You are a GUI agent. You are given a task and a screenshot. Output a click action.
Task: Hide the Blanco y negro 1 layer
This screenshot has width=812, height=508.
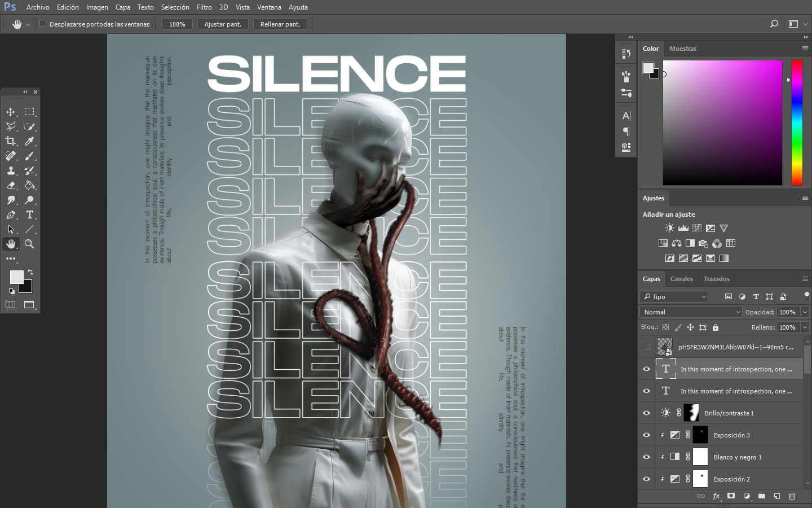(x=646, y=457)
